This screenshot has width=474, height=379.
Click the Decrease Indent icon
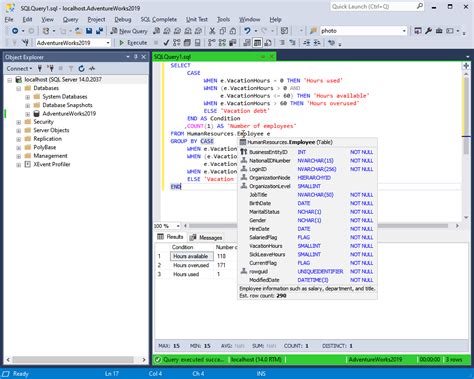tap(307, 43)
